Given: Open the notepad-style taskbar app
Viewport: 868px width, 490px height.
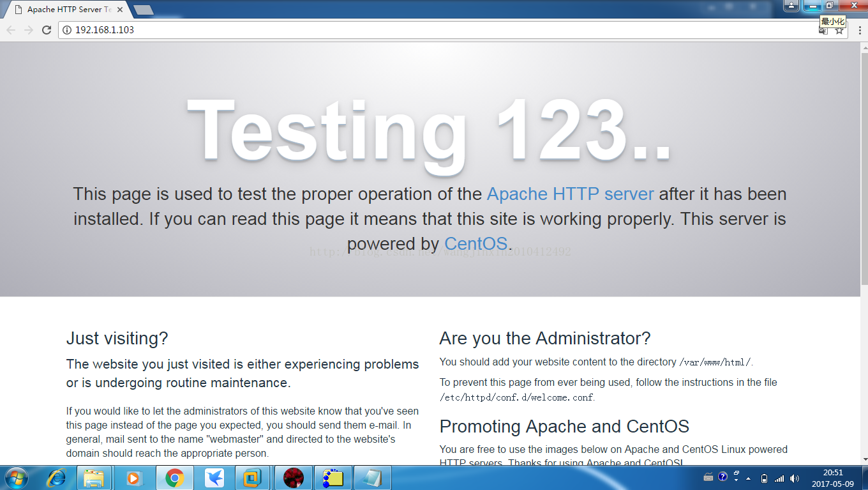Looking at the screenshot, I should point(371,478).
